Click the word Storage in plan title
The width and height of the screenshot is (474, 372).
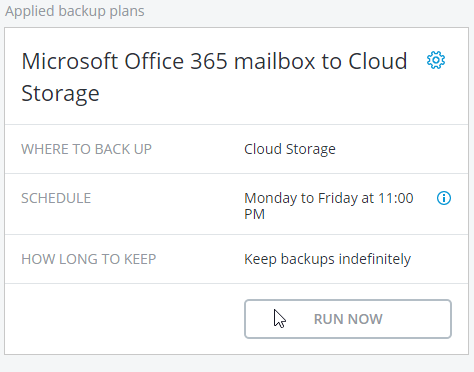pyautogui.click(x=60, y=93)
